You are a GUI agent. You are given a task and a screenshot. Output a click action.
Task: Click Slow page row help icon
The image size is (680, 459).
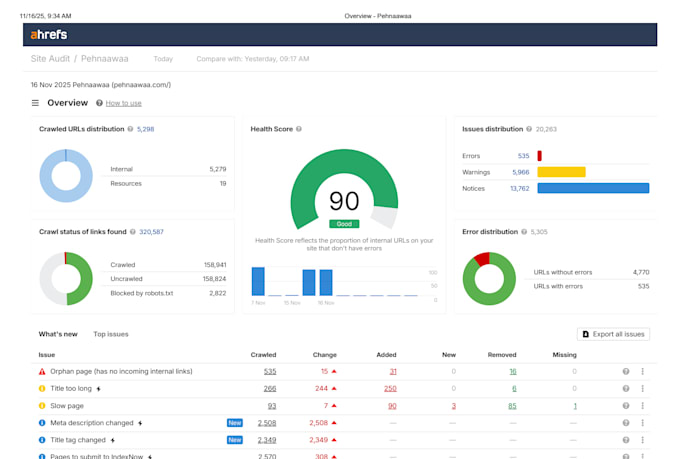coord(626,406)
